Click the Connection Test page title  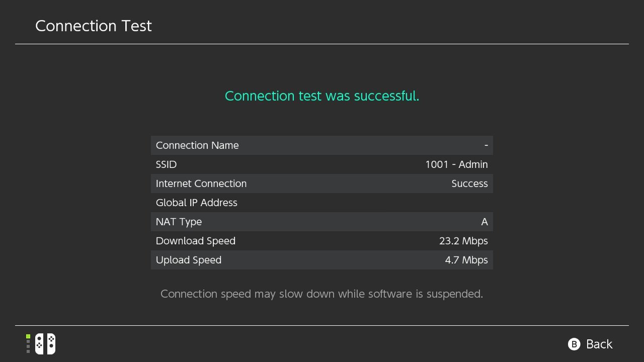(94, 26)
